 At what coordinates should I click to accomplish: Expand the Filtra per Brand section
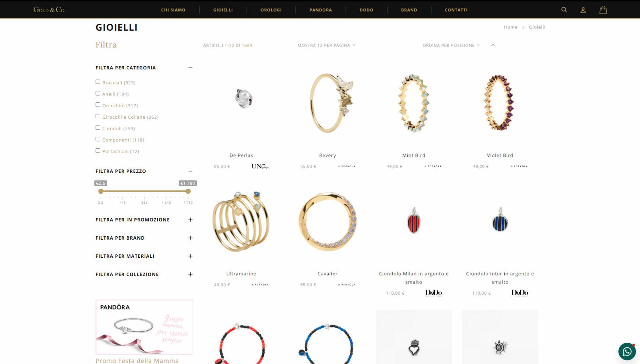coord(144,238)
